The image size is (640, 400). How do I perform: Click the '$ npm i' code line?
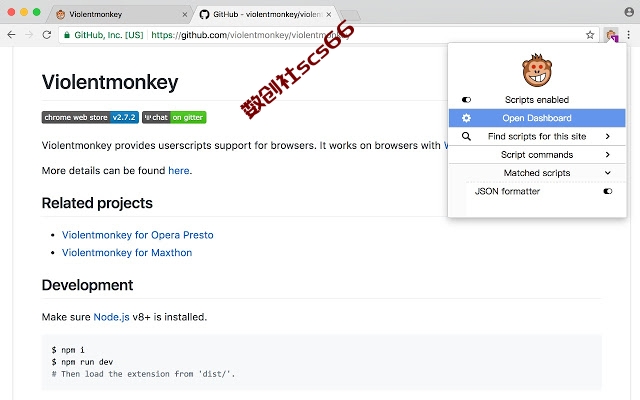coord(68,350)
